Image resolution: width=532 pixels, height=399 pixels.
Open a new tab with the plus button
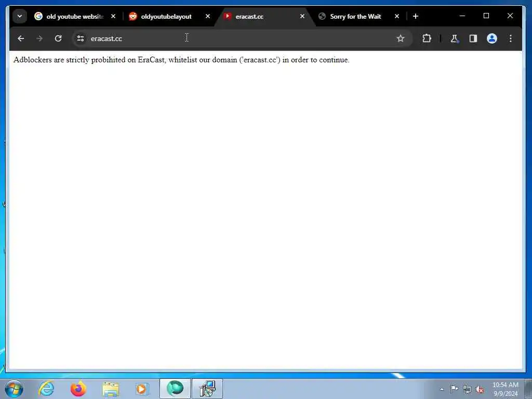(416, 16)
